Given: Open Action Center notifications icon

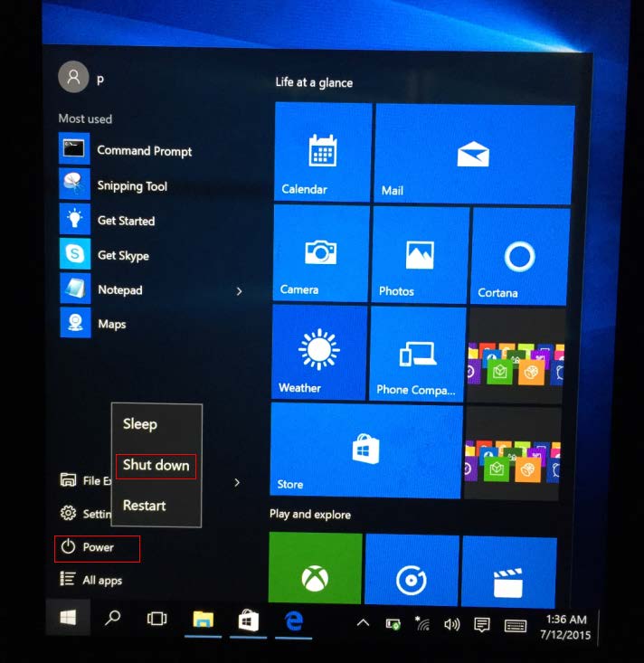Looking at the screenshot, I should [x=481, y=624].
